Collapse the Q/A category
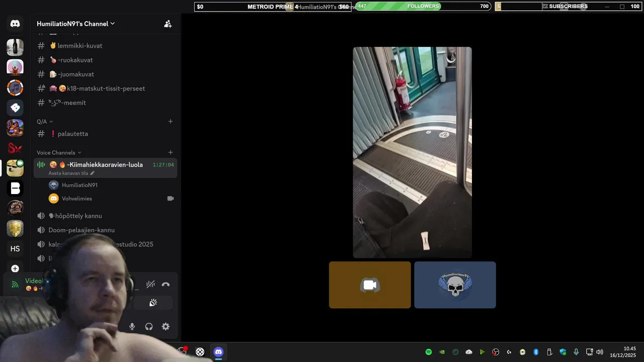 click(x=45, y=122)
